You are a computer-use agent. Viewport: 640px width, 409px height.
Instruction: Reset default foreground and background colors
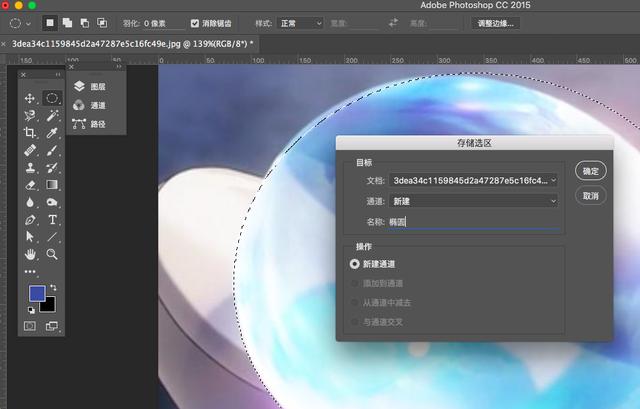tap(31, 310)
